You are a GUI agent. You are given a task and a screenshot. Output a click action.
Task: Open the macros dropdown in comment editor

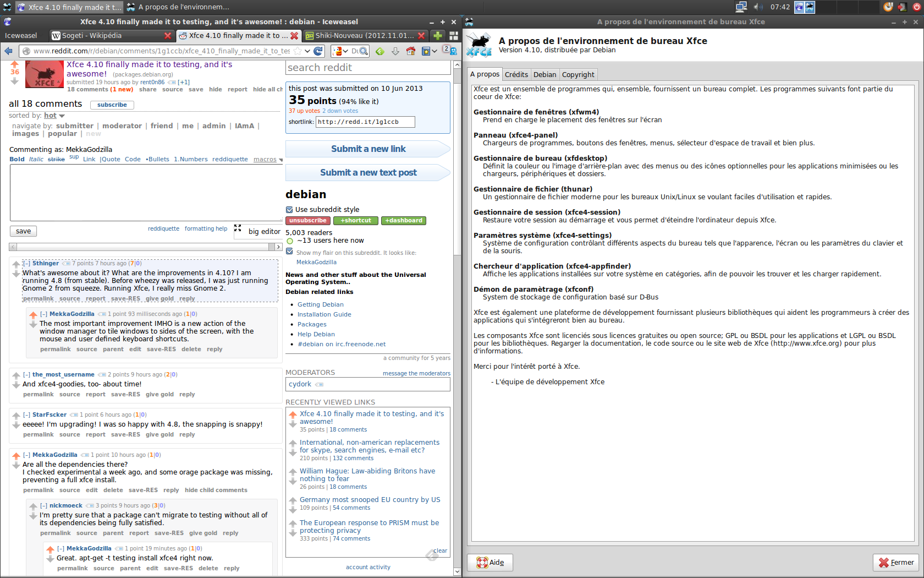click(268, 159)
